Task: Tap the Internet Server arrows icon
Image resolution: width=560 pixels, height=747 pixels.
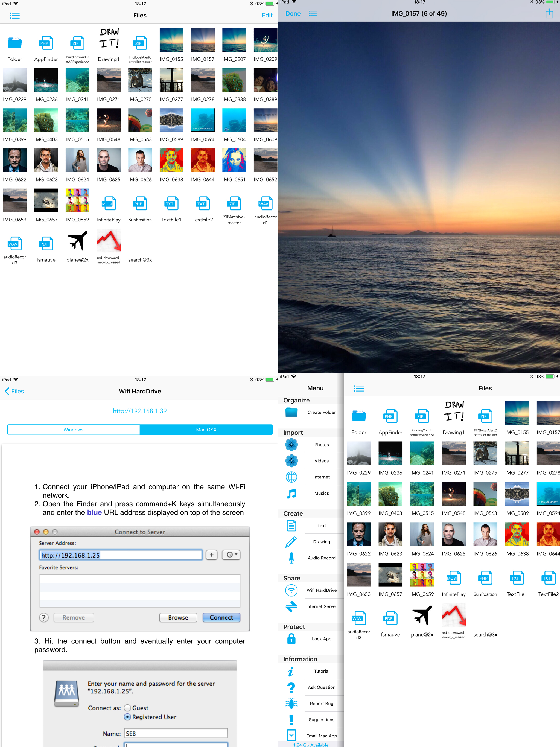Action: click(x=291, y=607)
